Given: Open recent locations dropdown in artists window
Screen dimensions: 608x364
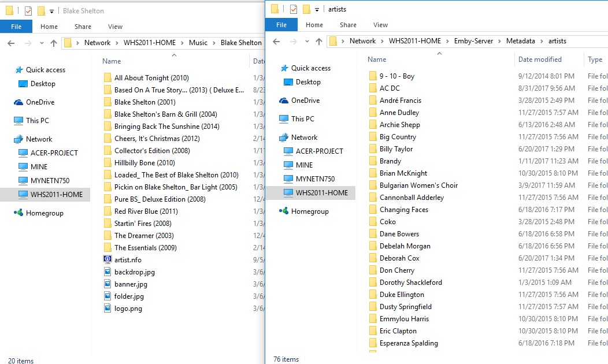Looking at the screenshot, I should [x=307, y=42].
